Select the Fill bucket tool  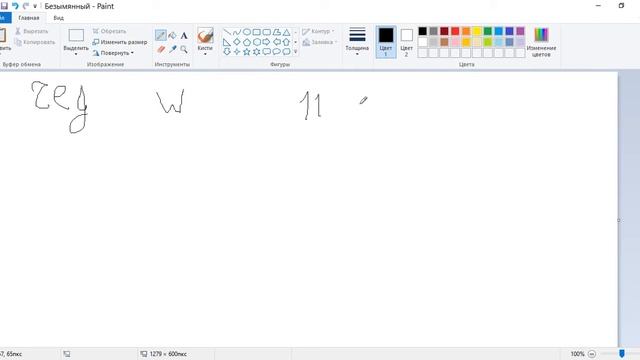[172, 36]
